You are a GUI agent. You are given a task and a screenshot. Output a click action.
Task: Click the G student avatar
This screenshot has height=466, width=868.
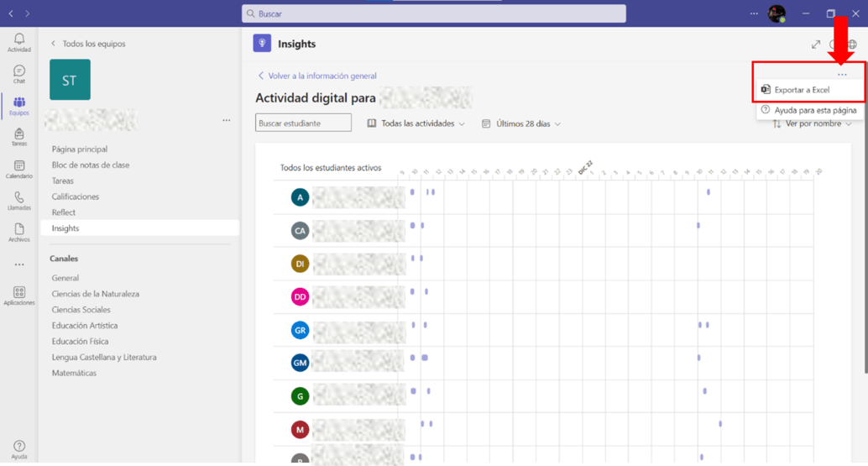coord(300,395)
